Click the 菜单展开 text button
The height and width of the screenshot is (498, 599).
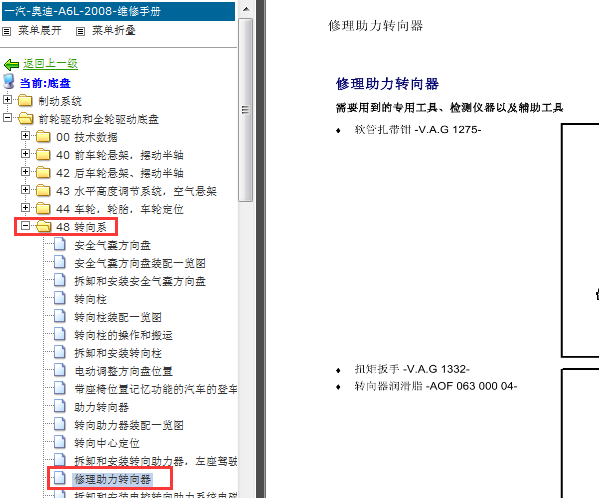coord(40,31)
